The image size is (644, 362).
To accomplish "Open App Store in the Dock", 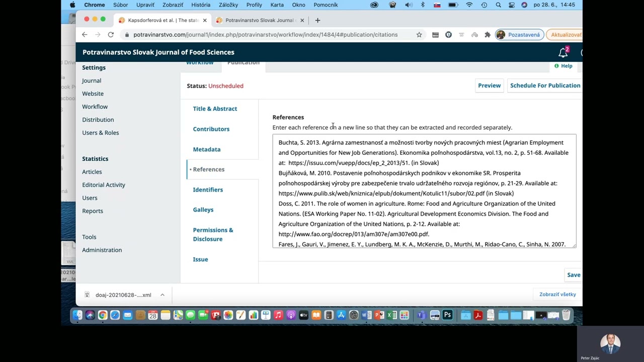I will pos(341,315).
